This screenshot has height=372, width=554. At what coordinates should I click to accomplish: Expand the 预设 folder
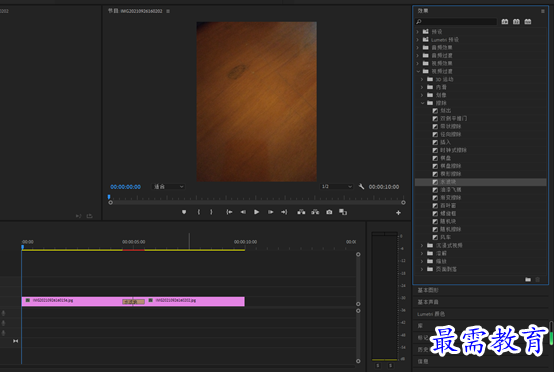pyautogui.click(x=418, y=32)
